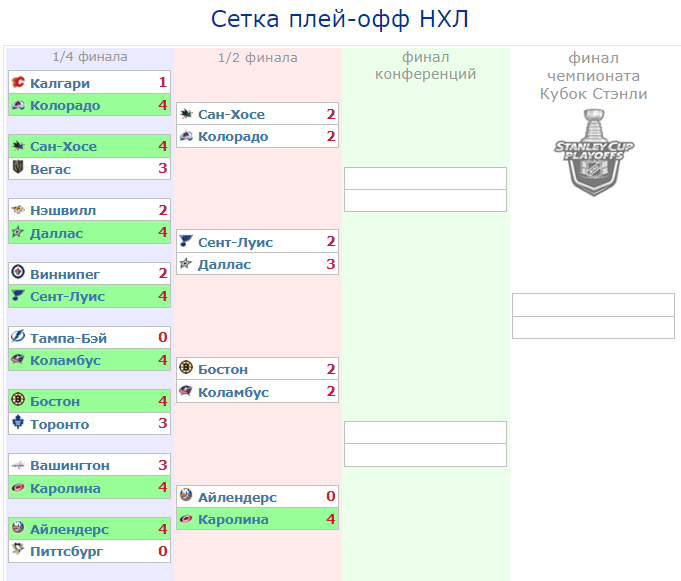Viewport: 681px width, 581px height.
Task: Click the Washington Capitals logo icon
Action: pos(18,465)
